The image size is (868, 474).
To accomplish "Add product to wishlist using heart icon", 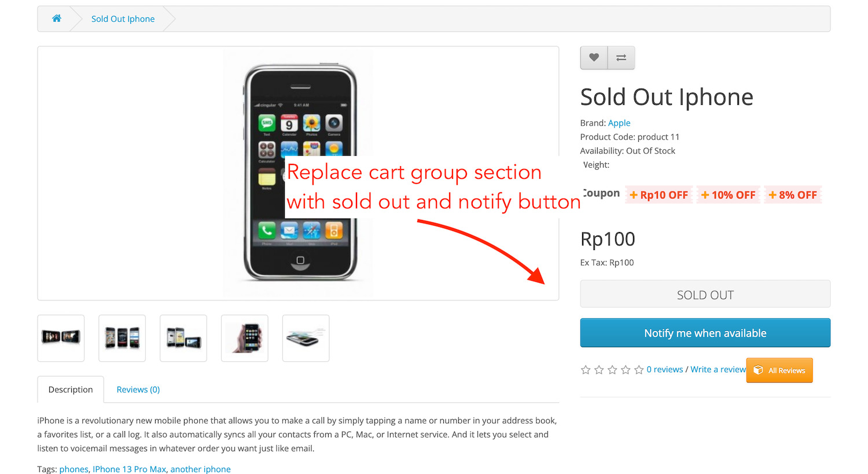I will pos(594,57).
